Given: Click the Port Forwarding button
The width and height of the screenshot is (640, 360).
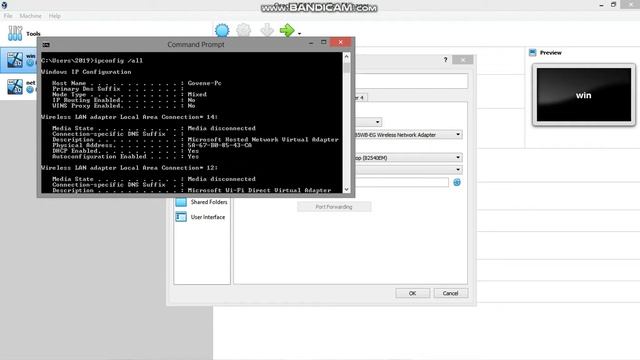Looking at the screenshot, I should pos(334,207).
